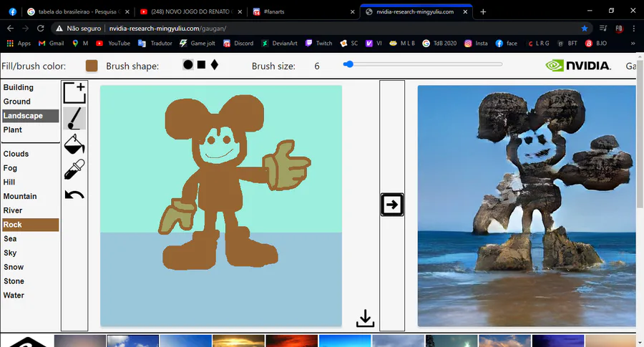This screenshot has height=347, width=644.
Task: Click the Não seguro security warning
Action: pyautogui.click(x=79, y=29)
